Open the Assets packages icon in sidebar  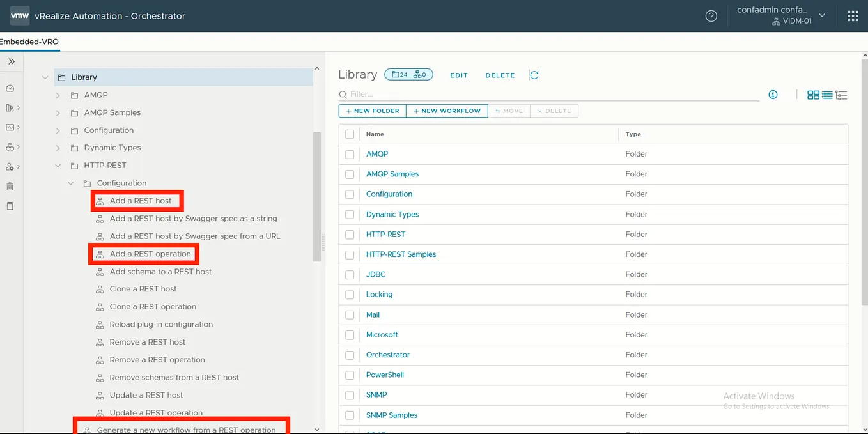click(x=9, y=147)
